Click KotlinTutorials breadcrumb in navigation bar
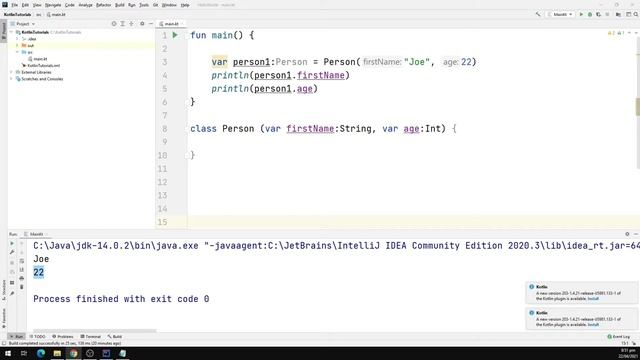 pos(17,14)
